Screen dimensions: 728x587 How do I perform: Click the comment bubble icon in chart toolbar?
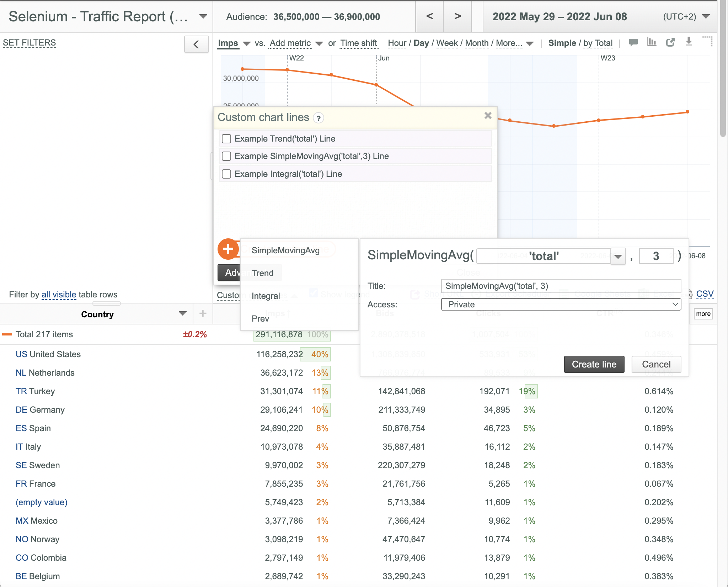coord(633,43)
